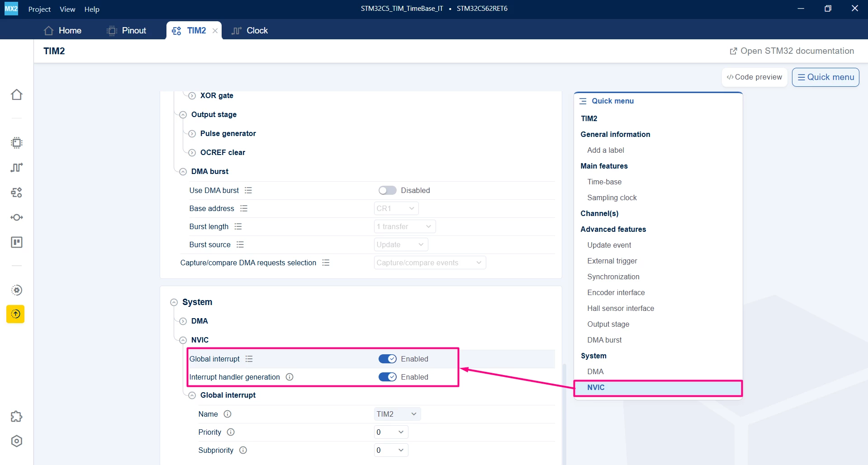Jump to Synchronization in Quick menu
The image size is (868, 465).
(613, 277)
